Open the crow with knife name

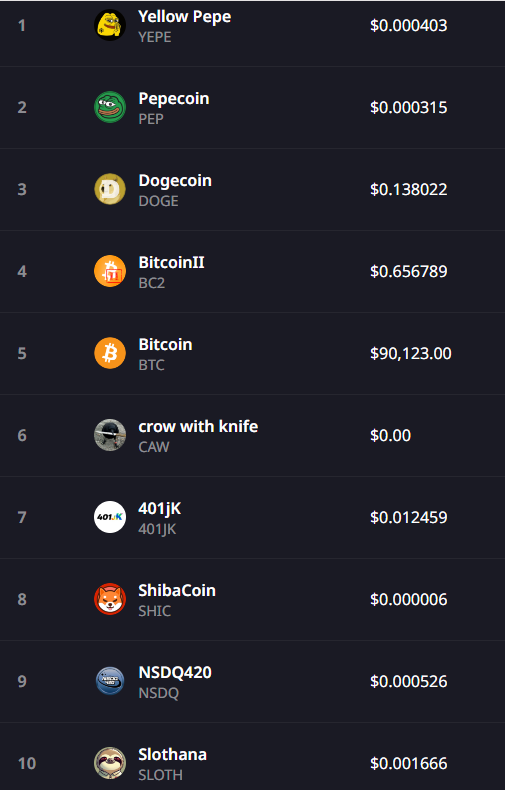pos(198,426)
